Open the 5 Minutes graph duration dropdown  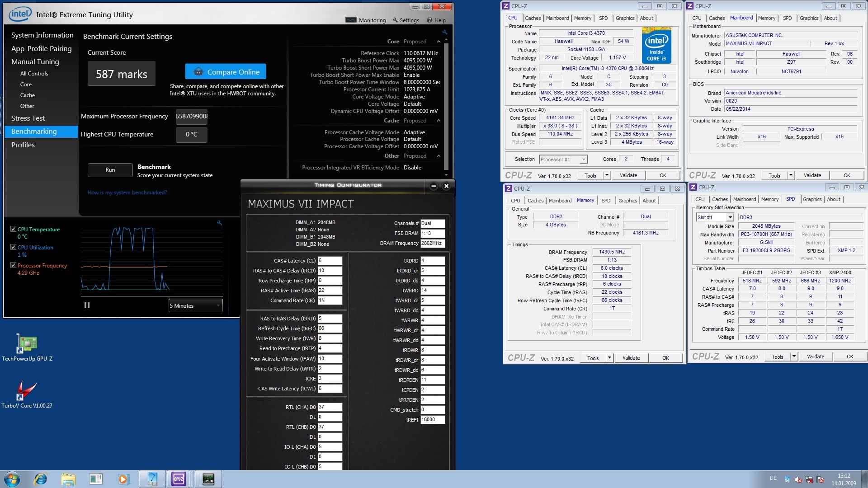coord(195,306)
